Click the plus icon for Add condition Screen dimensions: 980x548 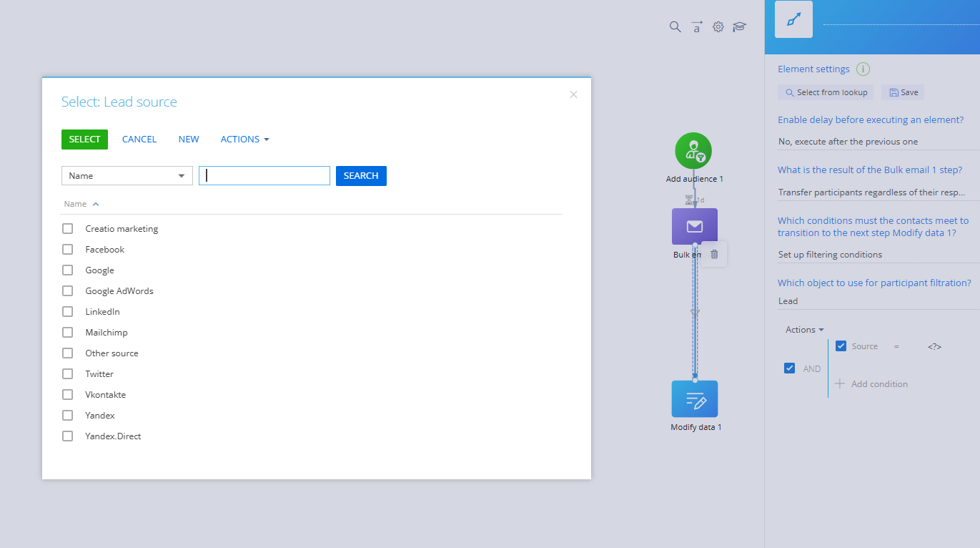click(x=840, y=383)
